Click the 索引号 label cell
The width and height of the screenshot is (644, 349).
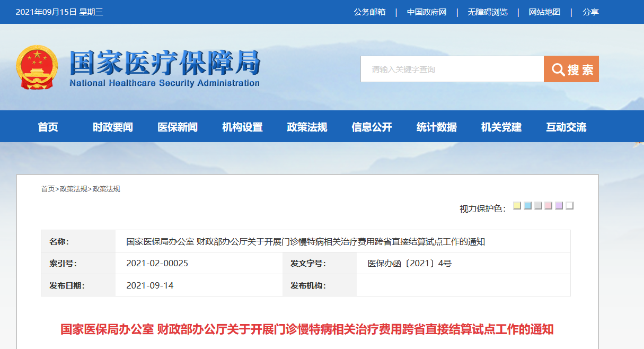coord(78,263)
